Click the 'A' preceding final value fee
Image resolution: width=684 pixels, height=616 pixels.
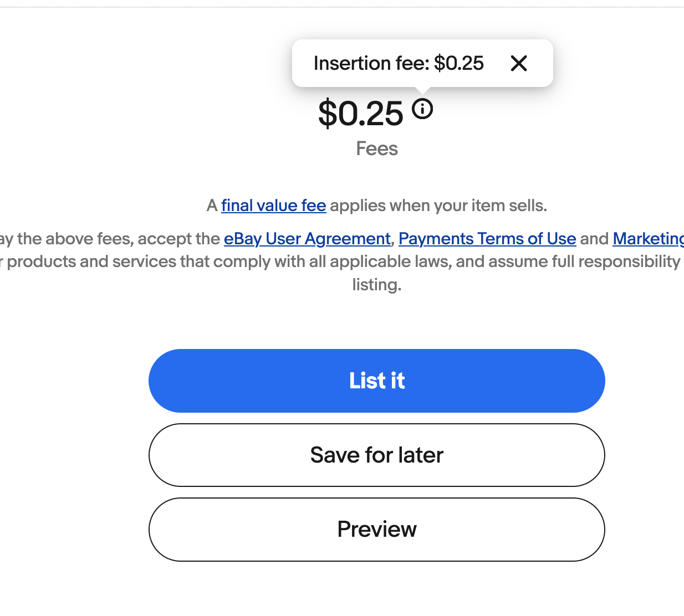tap(212, 206)
